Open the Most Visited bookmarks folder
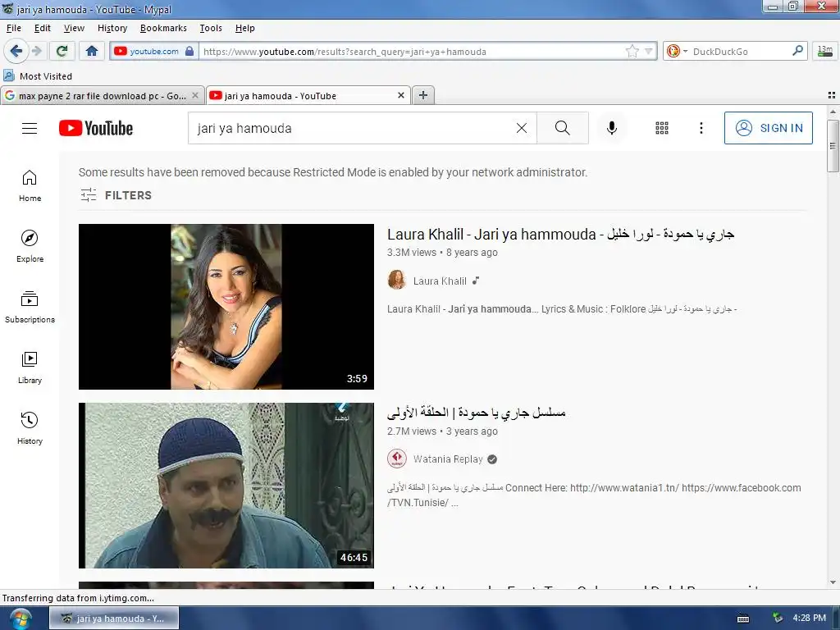840x630 pixels. [x=38, y=76]
